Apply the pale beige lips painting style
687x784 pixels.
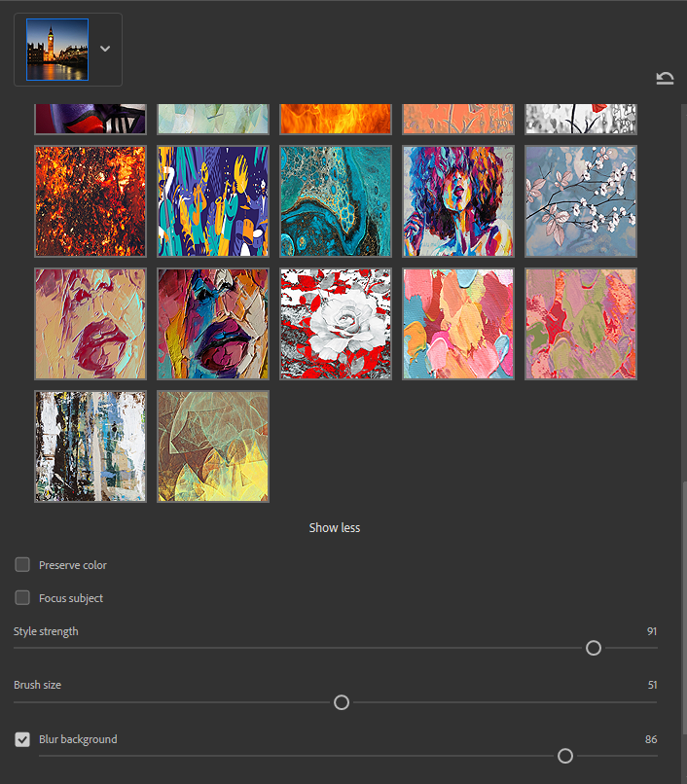click(90, 324)
